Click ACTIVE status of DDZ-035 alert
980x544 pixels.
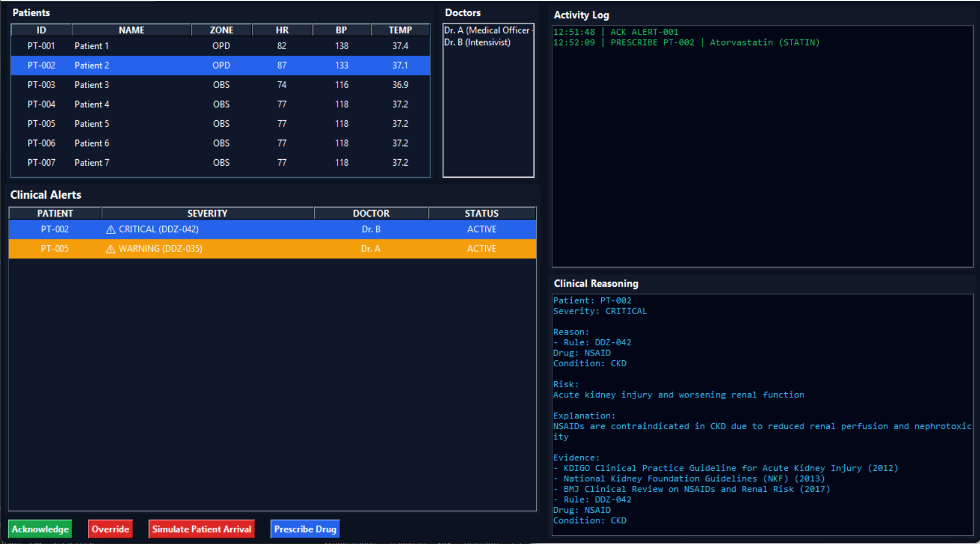pyautogui.click(x=482, y=249)
